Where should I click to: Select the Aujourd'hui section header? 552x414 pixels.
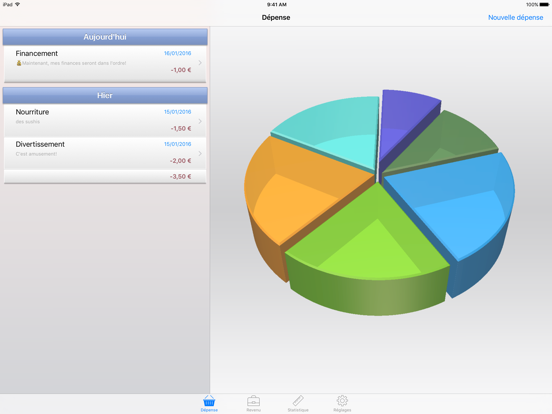coord(105,37)
